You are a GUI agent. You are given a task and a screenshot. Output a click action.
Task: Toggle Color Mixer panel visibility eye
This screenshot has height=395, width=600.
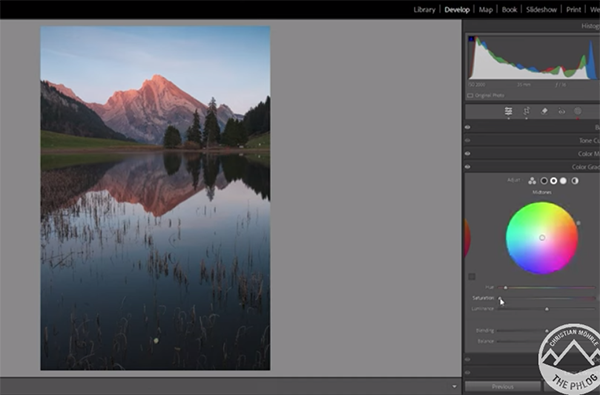[x=468, y=153]
